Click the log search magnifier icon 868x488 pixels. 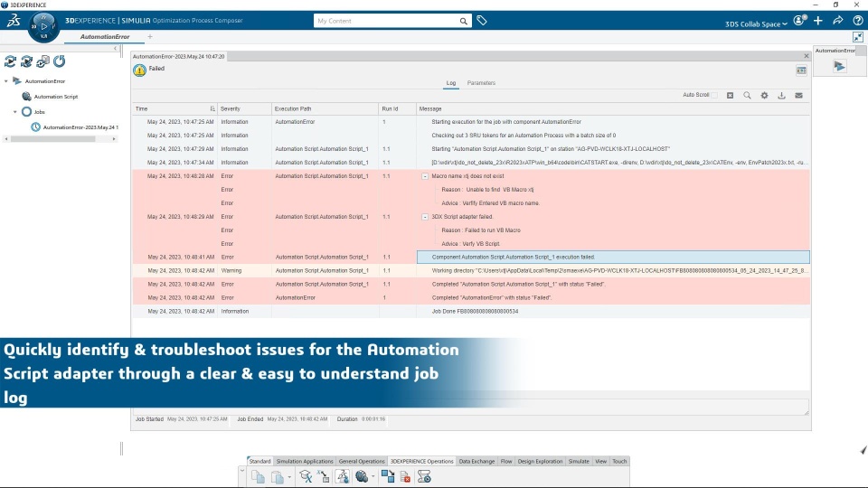(x=747, y=95)
